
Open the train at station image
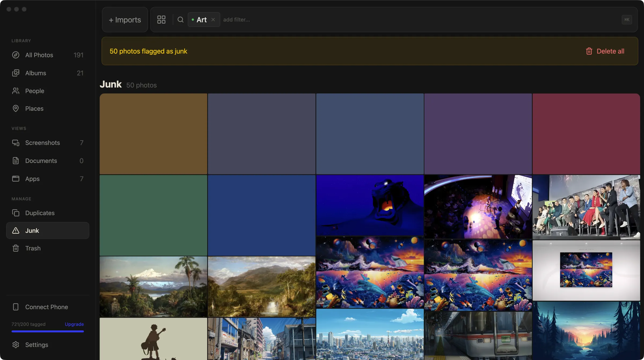tap(478, 336)
